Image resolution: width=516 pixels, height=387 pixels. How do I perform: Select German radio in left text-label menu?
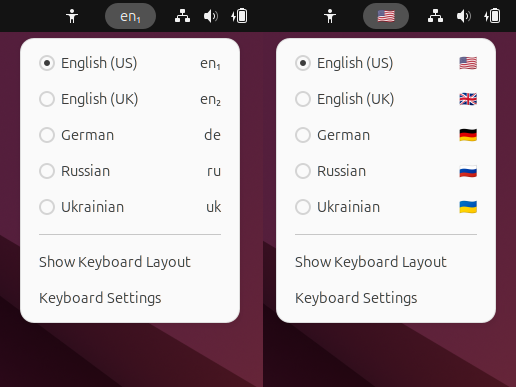[47, 135]
